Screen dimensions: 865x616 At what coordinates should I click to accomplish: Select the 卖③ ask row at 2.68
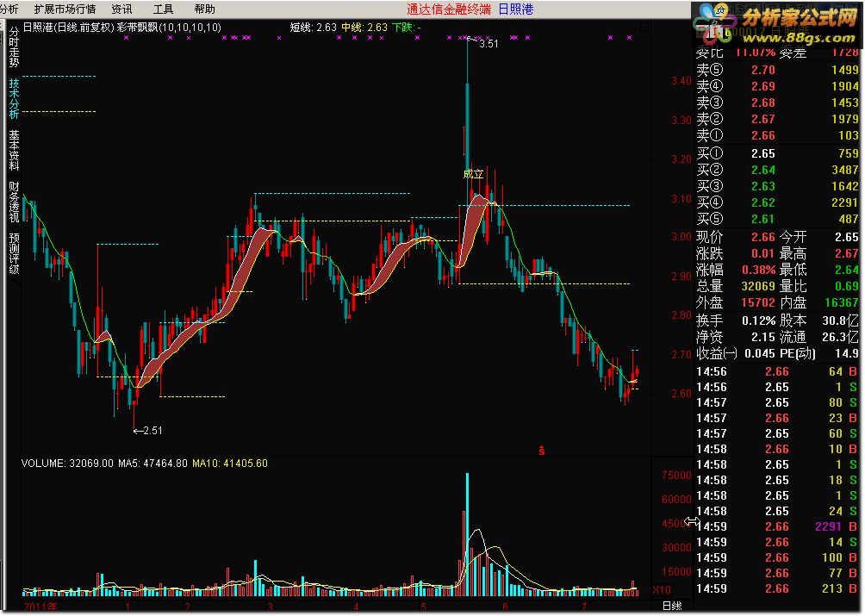coord(777,103)
